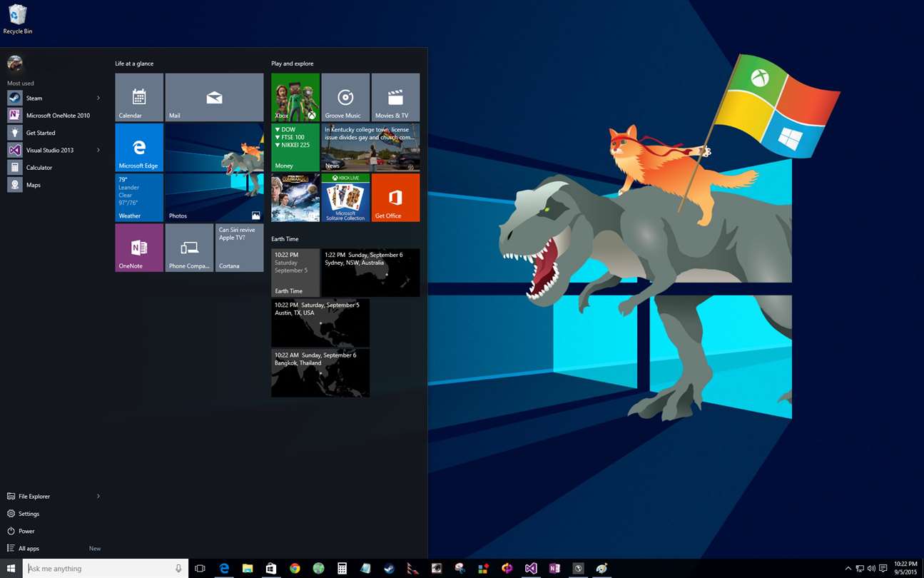
Task: Open the Get Office tile
Action: [x=395, y=197]
